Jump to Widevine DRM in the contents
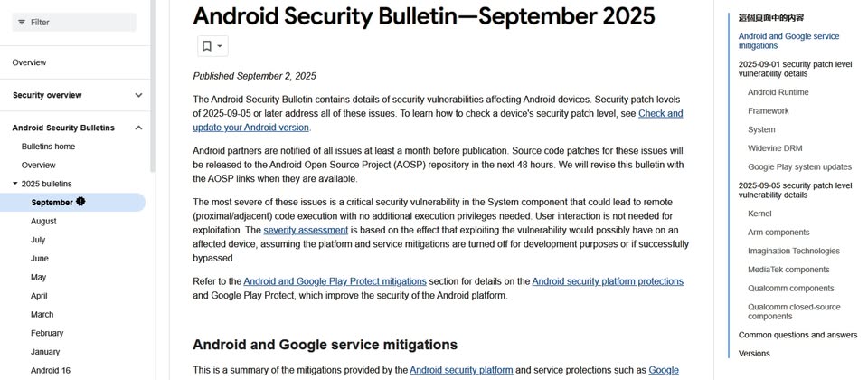868x380 pixels. pyautogui.click(x=775, y=148)
